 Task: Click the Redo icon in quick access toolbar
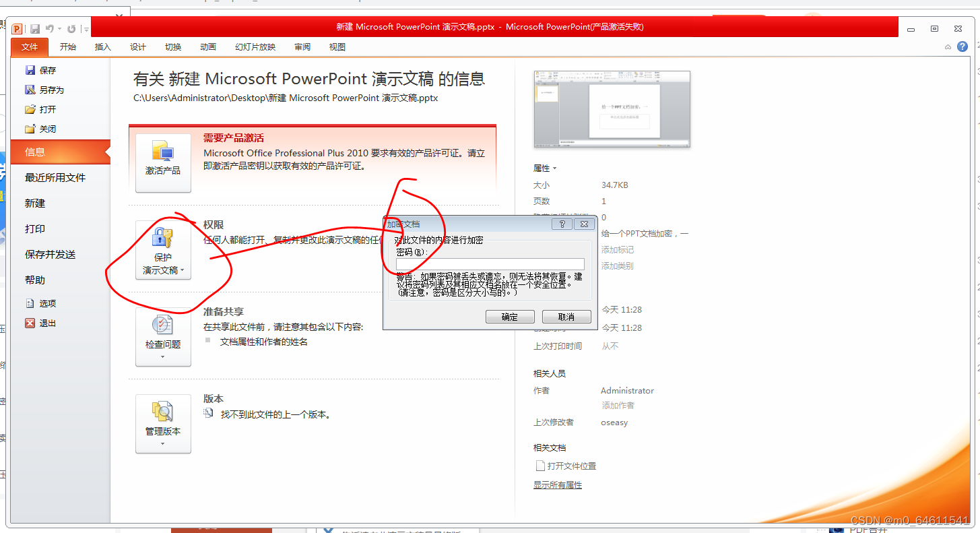tap(71, 28)
